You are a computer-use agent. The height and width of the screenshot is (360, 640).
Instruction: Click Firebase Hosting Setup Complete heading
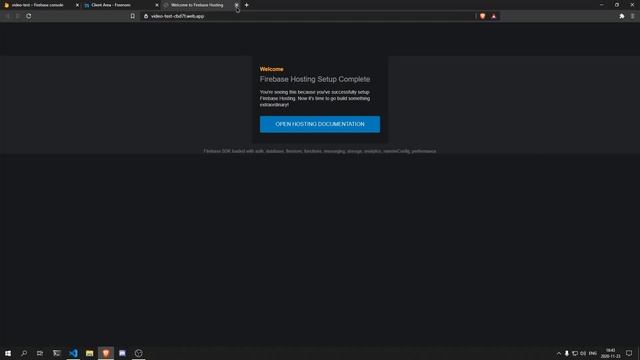coord(315,79)
